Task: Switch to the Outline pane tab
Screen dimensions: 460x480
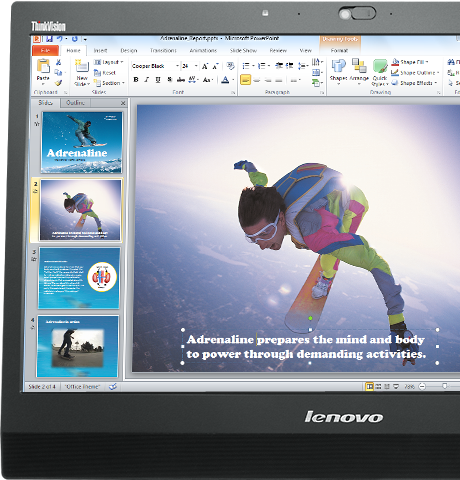Action: pyautogui.click(x=75, y=103)
